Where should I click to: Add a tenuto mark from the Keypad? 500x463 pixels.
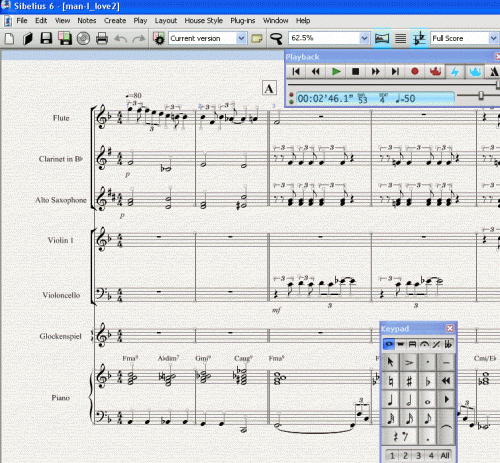[x=446, y=362]
